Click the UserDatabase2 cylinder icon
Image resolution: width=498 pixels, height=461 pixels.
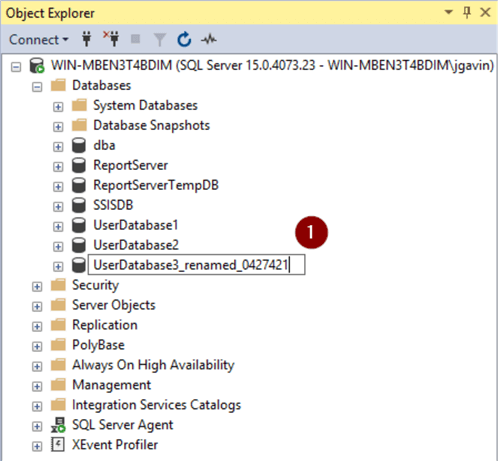click(x=79, y=245)
